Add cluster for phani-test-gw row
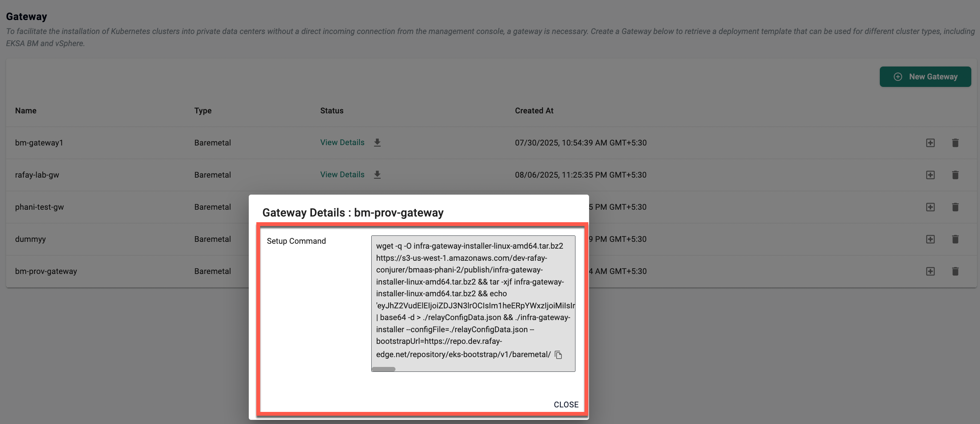 [930, 207]
